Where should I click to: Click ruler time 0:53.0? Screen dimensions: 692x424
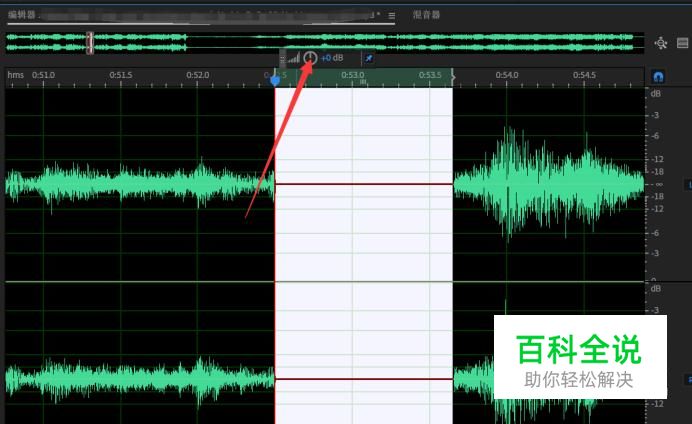[x=352, y=75]
